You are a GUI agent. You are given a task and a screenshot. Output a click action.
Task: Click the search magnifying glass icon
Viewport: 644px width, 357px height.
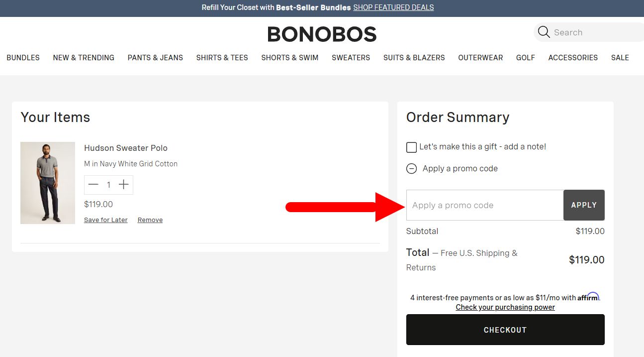click(x=544, y=32)
